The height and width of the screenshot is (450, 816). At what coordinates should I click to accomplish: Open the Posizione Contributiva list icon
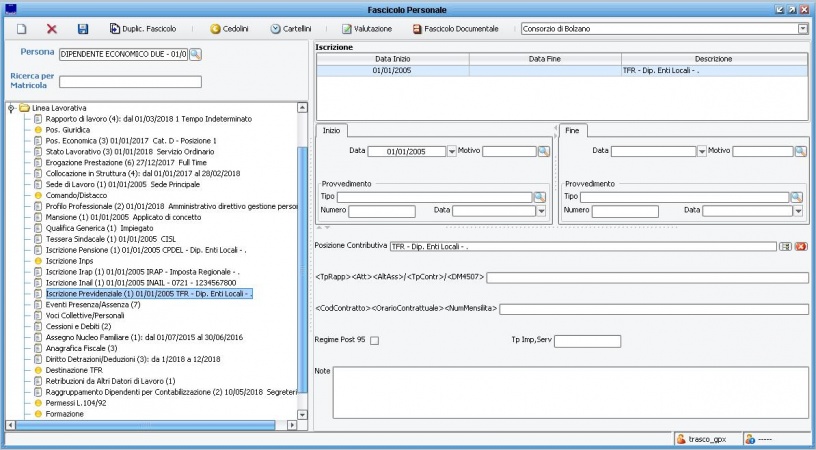pyautogui.click(x=786, y=246)
